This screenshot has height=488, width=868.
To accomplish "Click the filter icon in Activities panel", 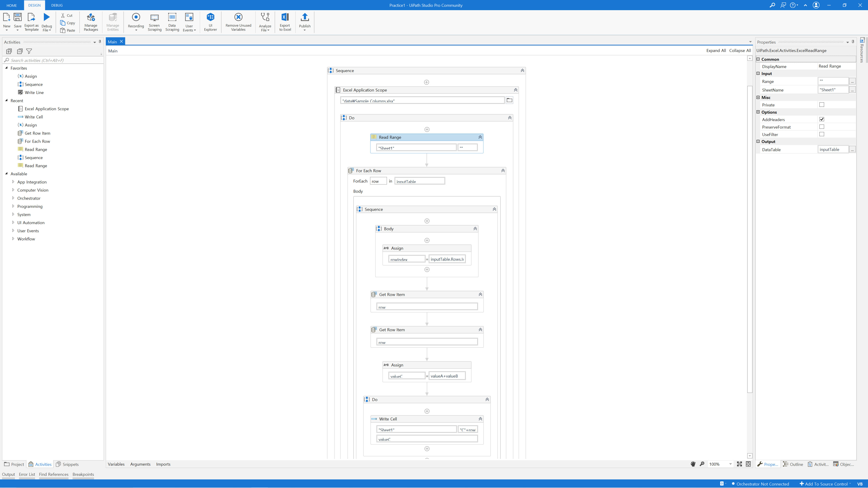I will [x=29, y=52].
